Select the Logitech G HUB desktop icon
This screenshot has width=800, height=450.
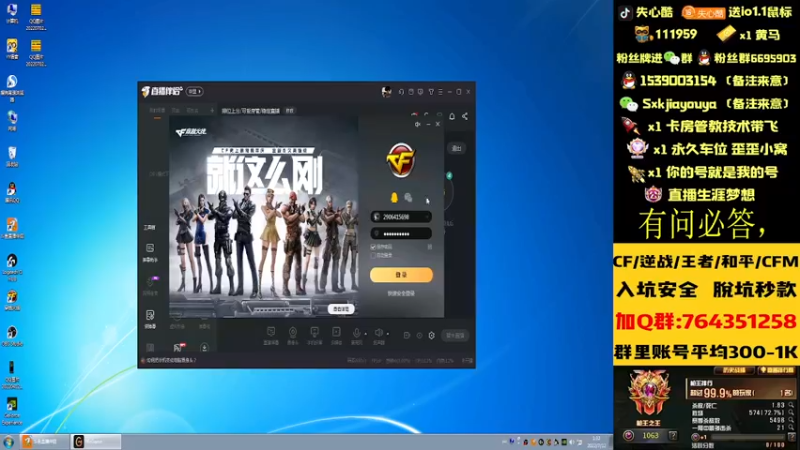tap(12, 267)
